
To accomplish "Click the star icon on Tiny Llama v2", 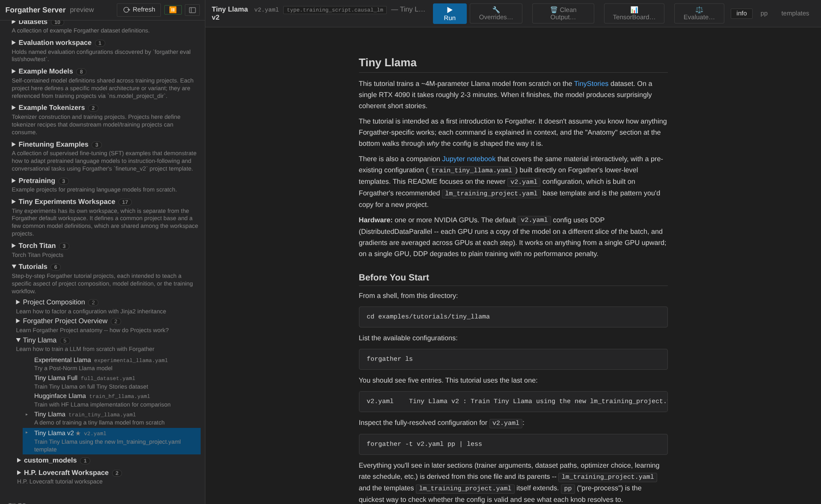I will pos(78,433).
